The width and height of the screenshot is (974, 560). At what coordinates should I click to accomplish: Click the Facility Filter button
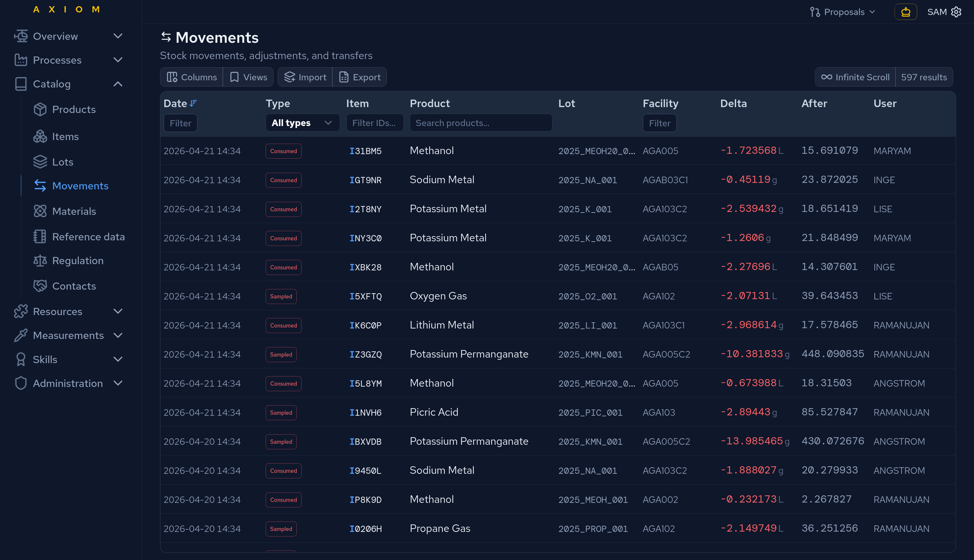tap(659, 123)
